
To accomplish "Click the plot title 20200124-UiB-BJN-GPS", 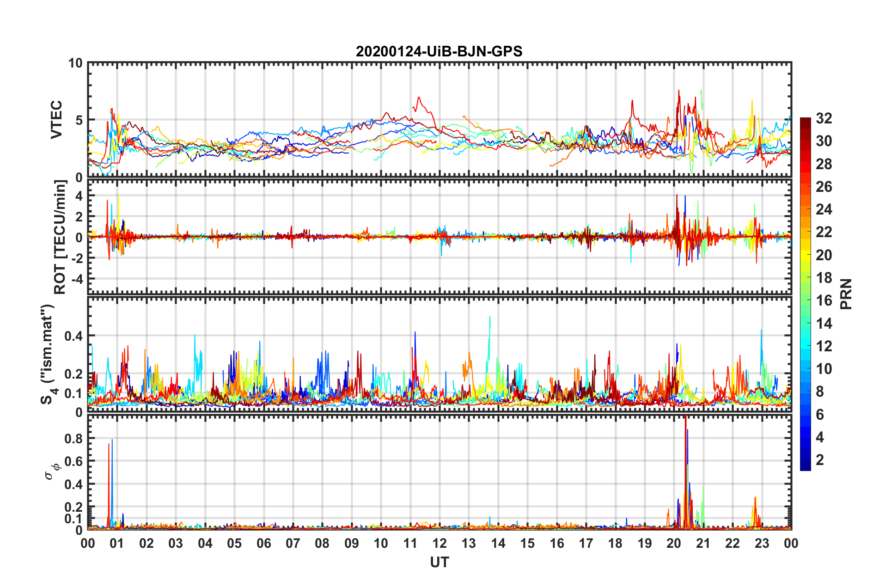I will tap(439, 51).
